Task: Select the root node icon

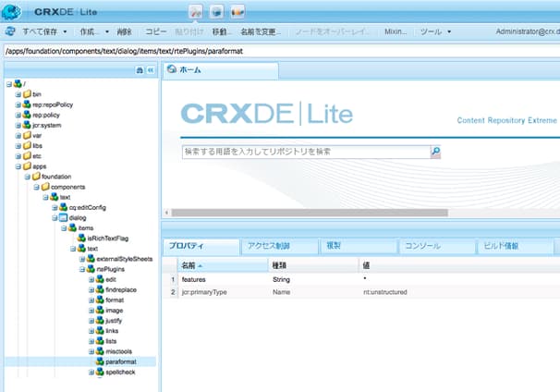Action: [x=18, y=84]
